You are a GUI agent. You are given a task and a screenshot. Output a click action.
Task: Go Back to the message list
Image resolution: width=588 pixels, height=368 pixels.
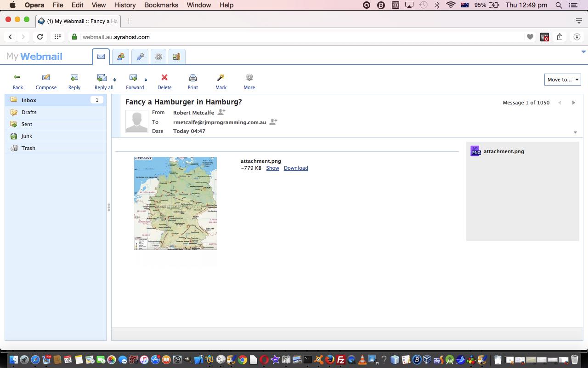point(18,82)
